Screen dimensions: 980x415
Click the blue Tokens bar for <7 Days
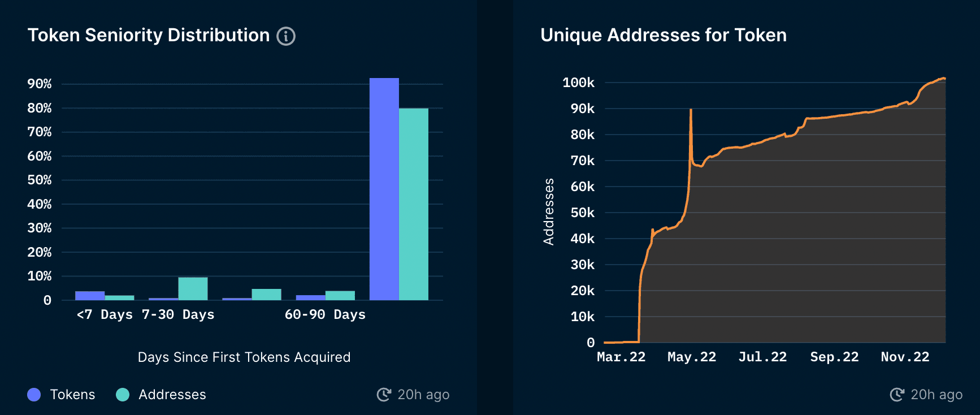[90, 296]
